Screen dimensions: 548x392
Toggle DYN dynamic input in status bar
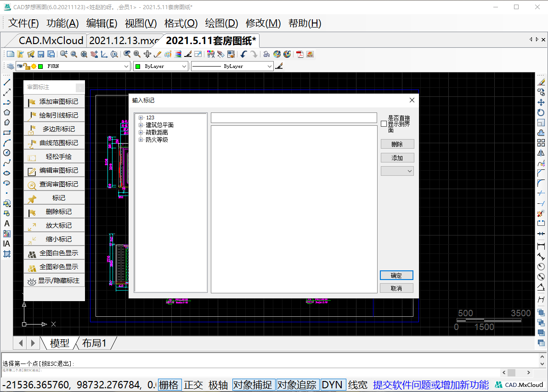[x=333, y=385]
